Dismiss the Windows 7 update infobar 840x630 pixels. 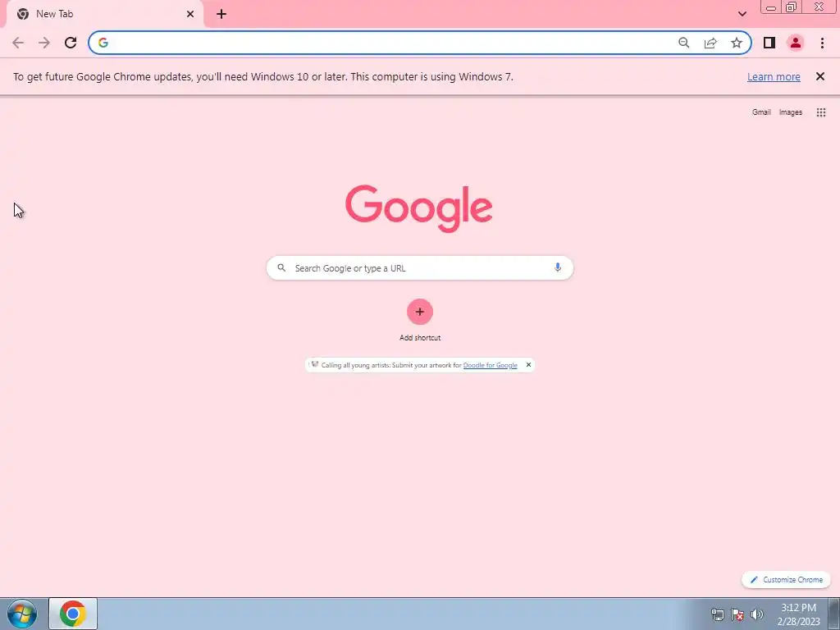coord(820,76)
